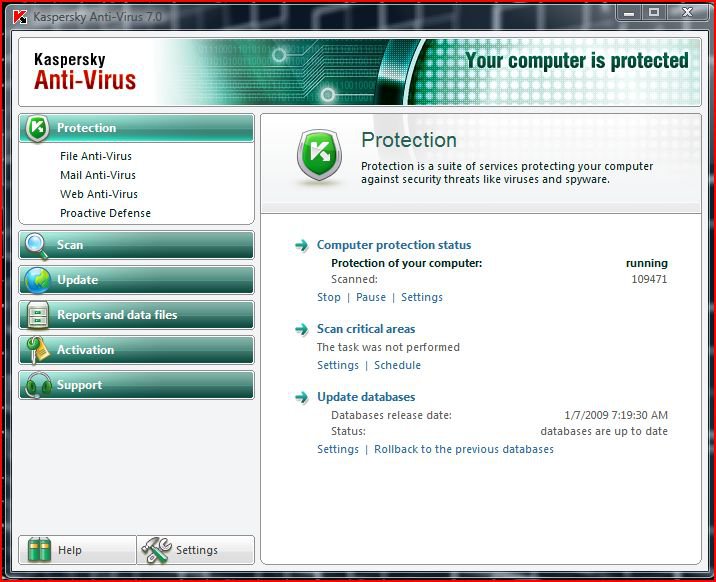
Task: Click the Scan magnifying glass icon
Action: [37, 246]
